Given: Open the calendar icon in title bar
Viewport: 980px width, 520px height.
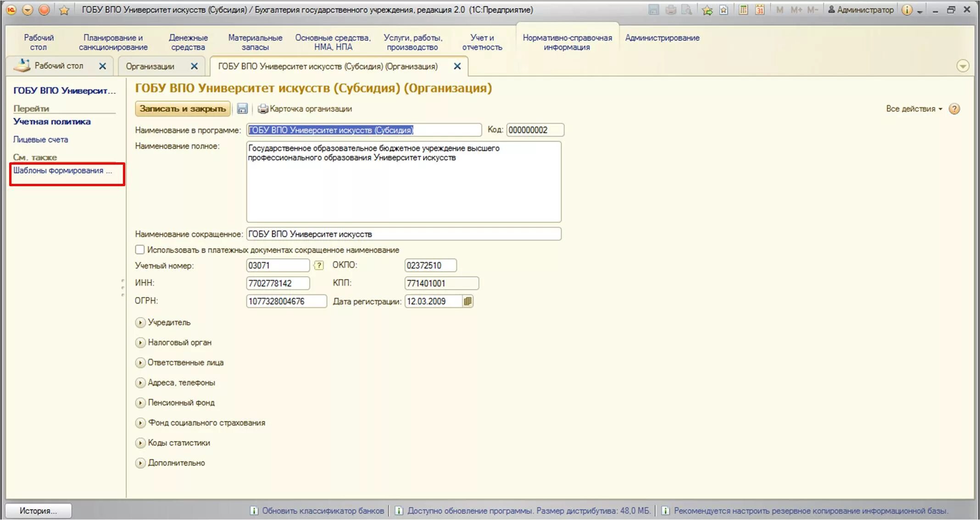Looking at the screenshot, I should 760,10.
